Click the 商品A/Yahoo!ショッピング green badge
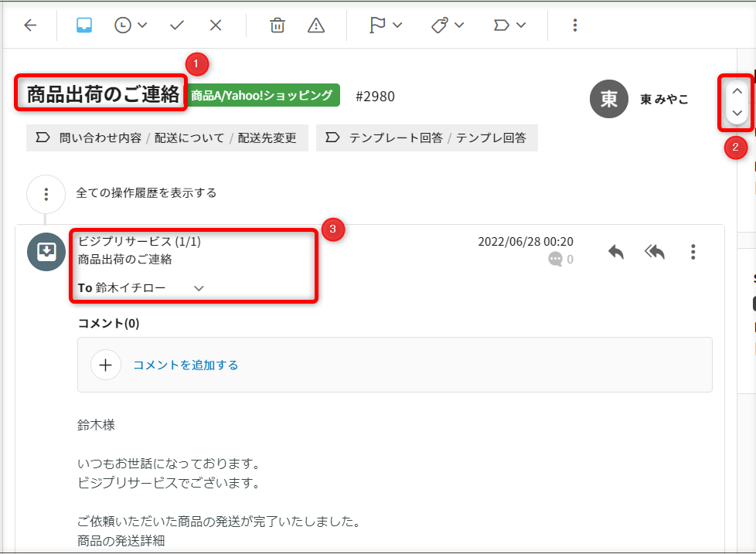 [x=262, y=96]
